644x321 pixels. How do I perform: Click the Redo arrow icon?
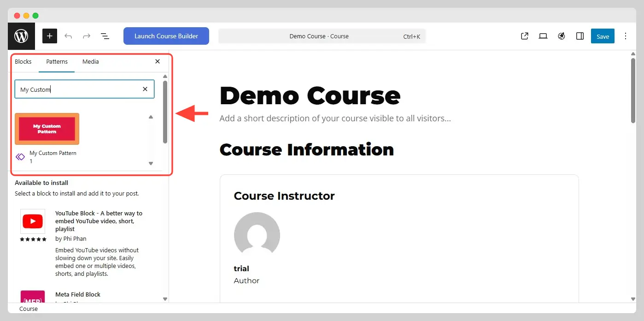point(86,36)
